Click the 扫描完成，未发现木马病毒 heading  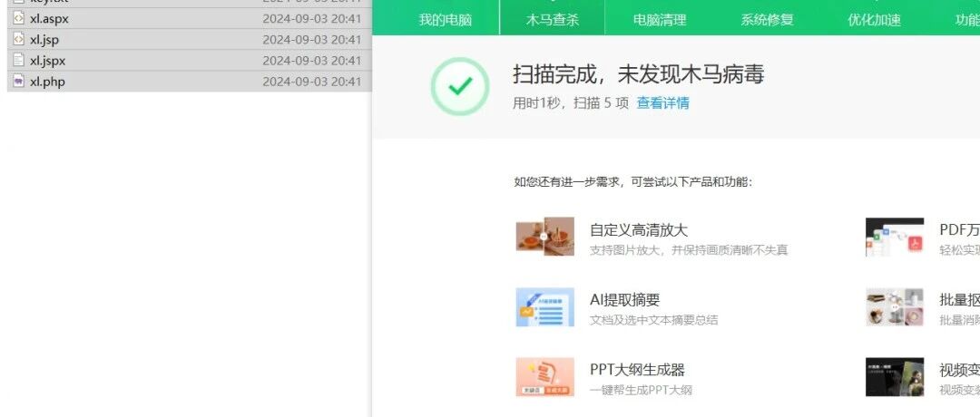pyautogui.click(x=639, y=73)
